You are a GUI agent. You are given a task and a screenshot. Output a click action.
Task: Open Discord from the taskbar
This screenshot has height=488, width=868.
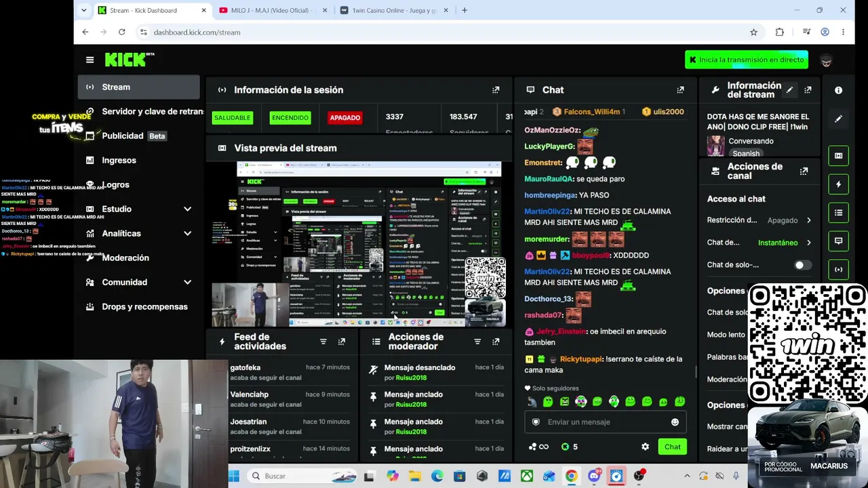point(594,476)
